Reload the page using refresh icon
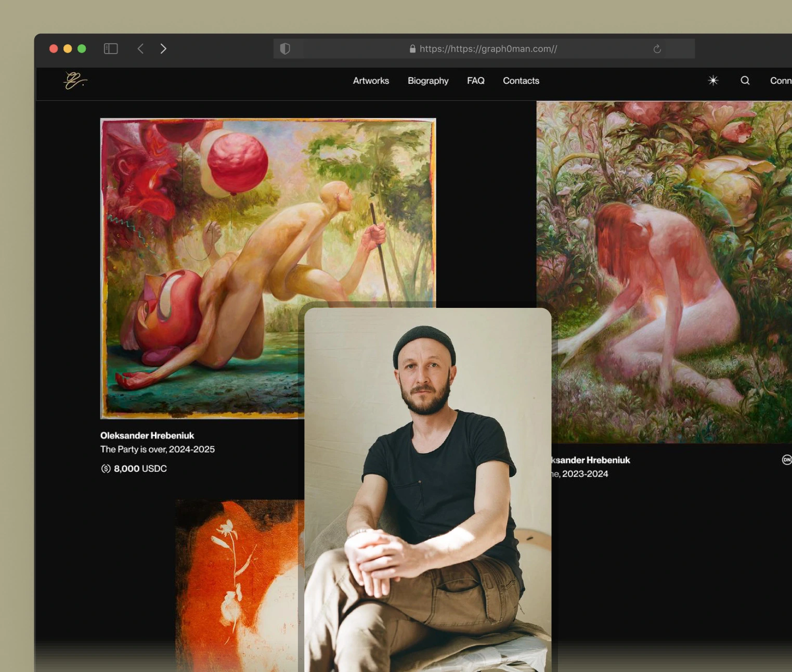The image size is (792, 672). pyautogui.click(x=657, y=49)
